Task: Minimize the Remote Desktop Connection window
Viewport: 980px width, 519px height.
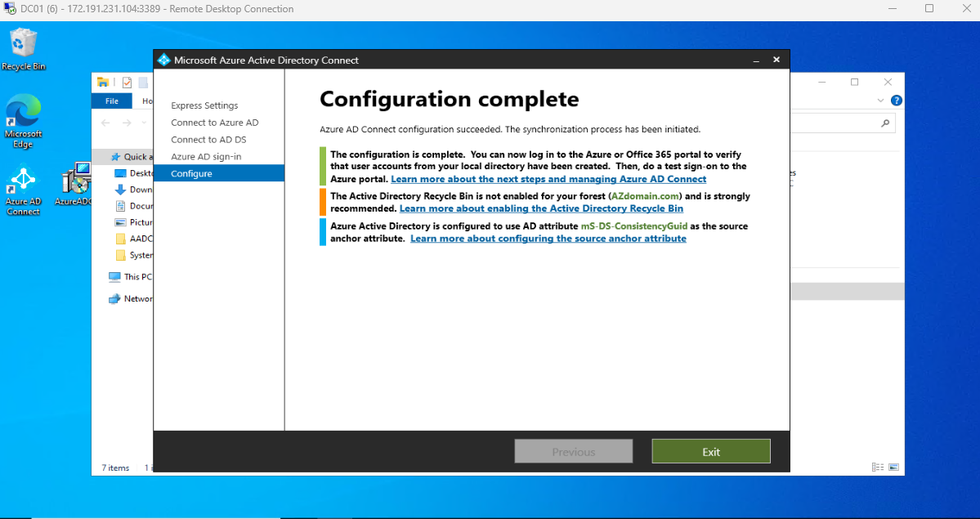Action: click(x=893, y=9)
